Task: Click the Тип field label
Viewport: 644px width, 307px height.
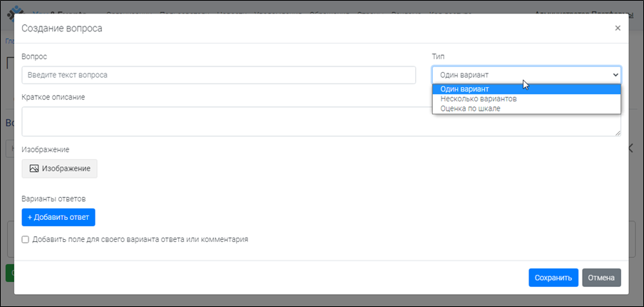Action: pos(439,56)
